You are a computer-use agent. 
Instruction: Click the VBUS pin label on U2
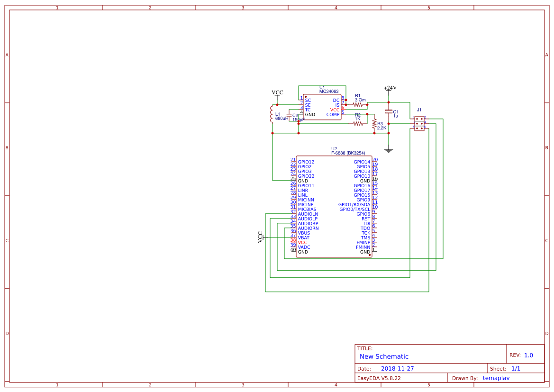304,233
